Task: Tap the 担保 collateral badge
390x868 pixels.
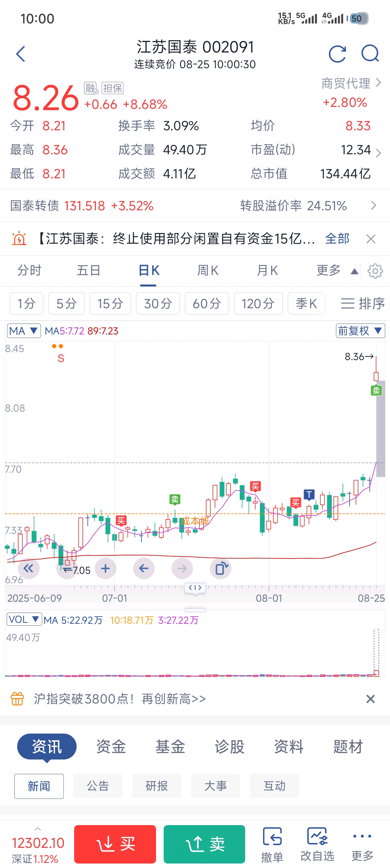Action: (113, 88)
